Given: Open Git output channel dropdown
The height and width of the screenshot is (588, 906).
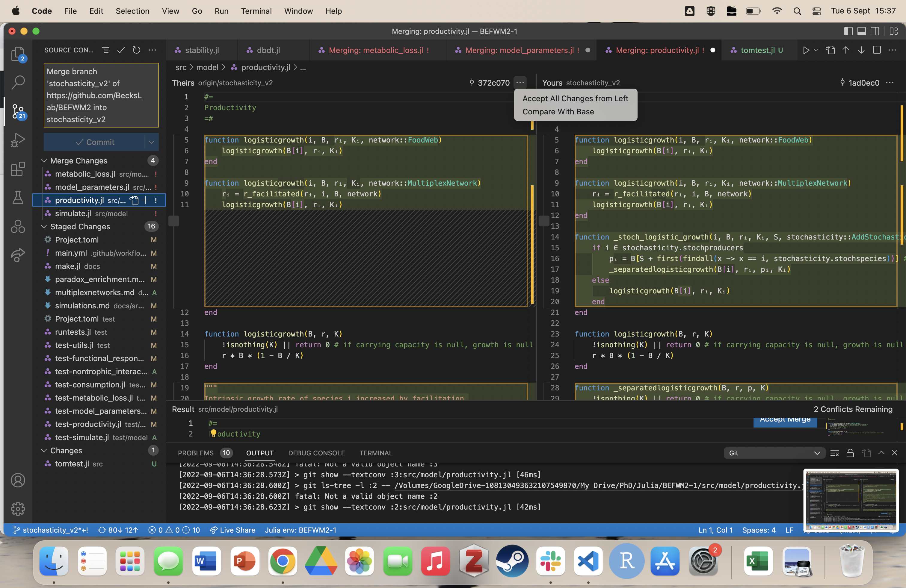Looking at the screenshot, I should 774,453.
